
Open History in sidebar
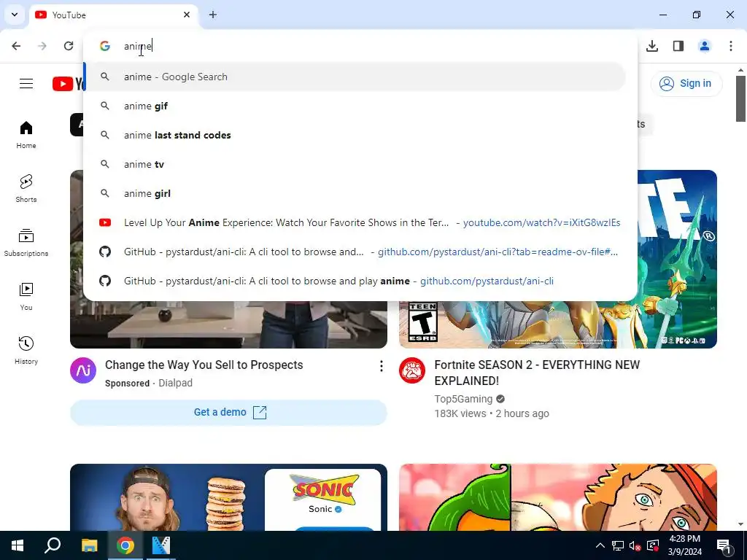(x=26, y=351)
